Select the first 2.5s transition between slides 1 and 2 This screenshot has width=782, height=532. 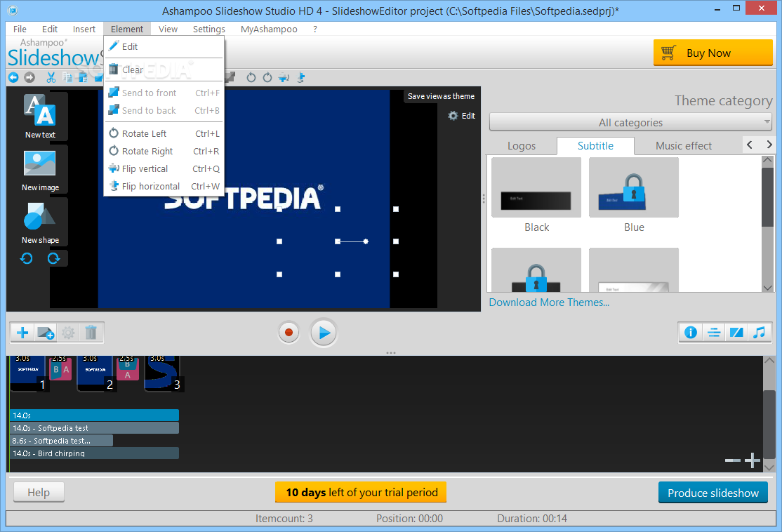61,368
